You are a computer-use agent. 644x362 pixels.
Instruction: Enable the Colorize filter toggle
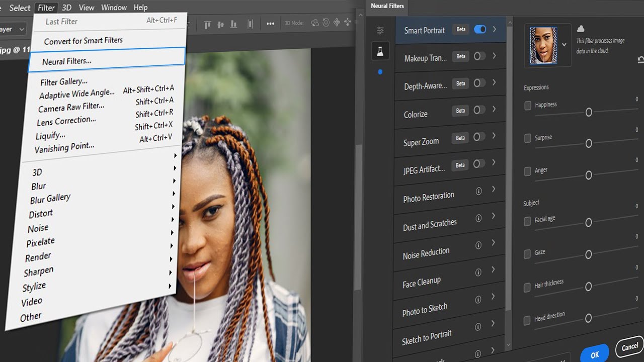[x=479, y=110]
